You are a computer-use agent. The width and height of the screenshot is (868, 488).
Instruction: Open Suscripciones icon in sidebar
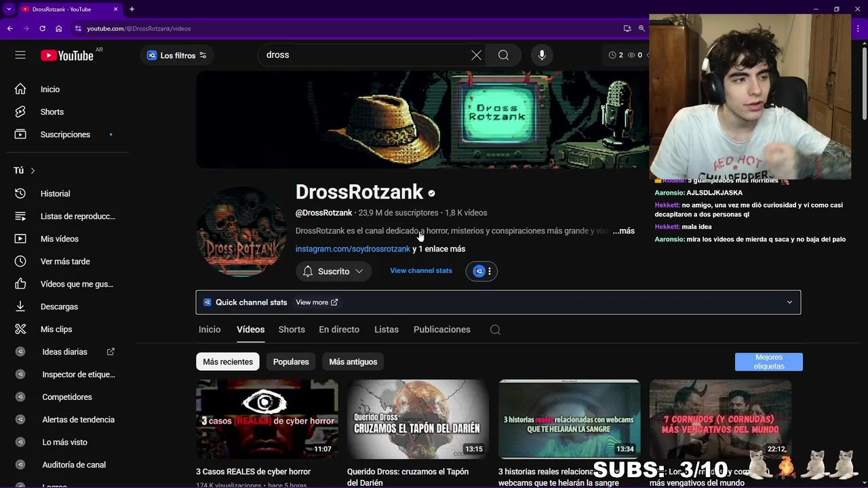[x=20, y=134]
